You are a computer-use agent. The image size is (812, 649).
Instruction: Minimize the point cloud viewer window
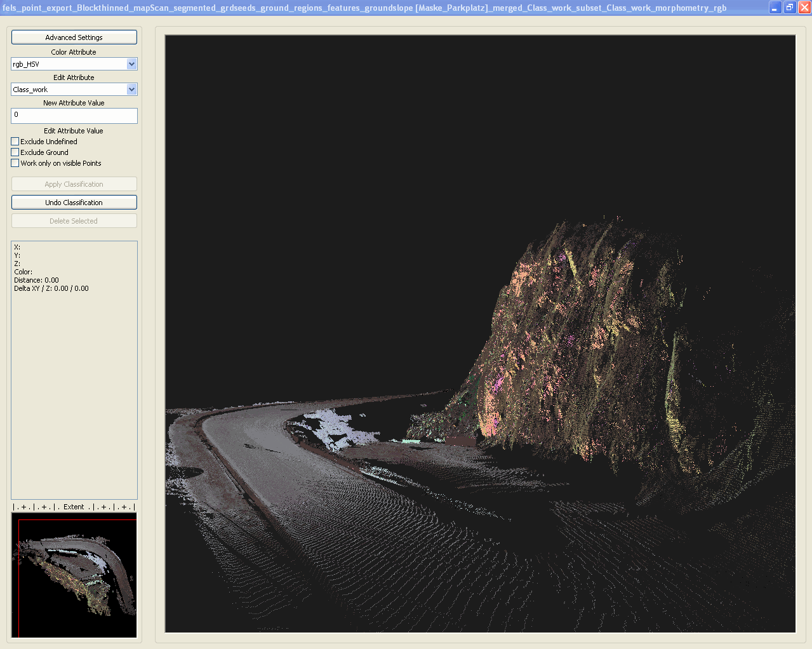click(x=775, y=8)
